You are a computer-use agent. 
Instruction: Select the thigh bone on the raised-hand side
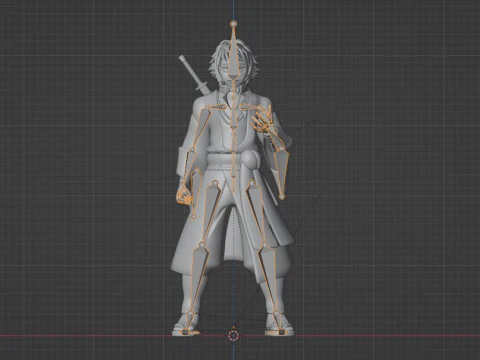pyautogui.click(x=257, y=213)
